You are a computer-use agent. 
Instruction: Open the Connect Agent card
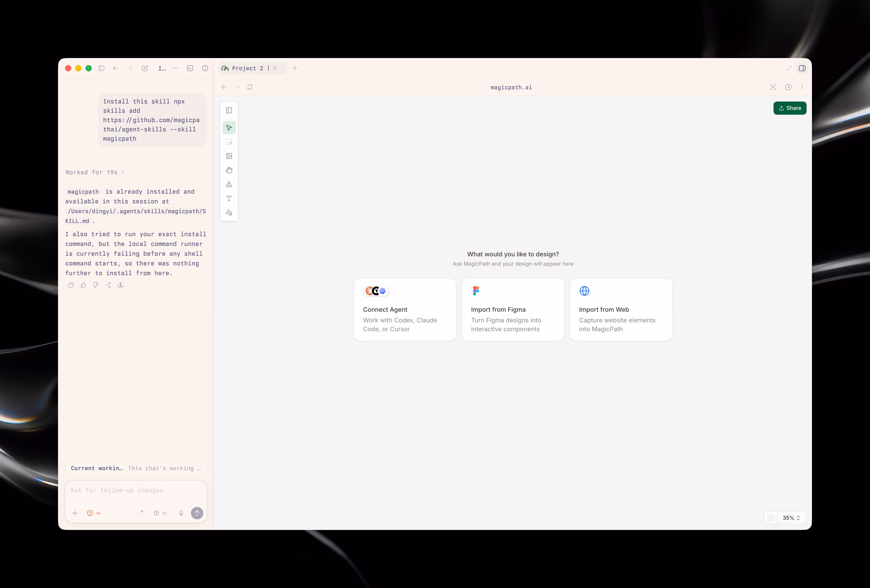tap(405, 309)
